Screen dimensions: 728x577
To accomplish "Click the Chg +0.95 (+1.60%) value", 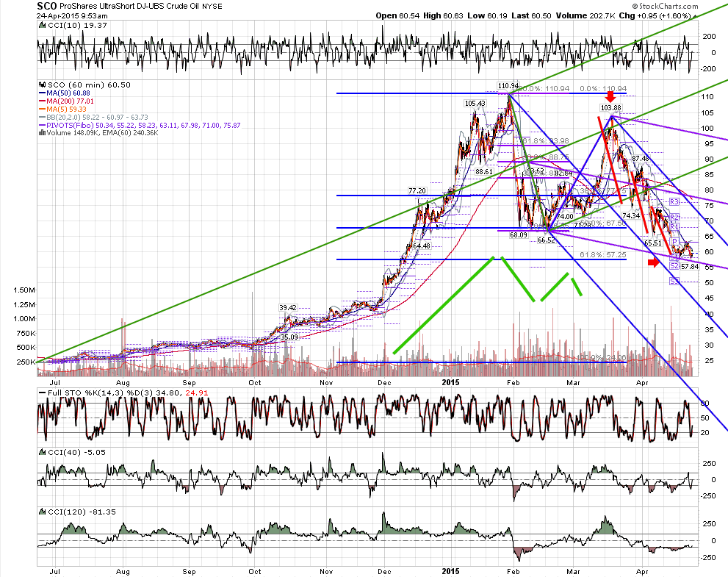I will pos(655,15).
